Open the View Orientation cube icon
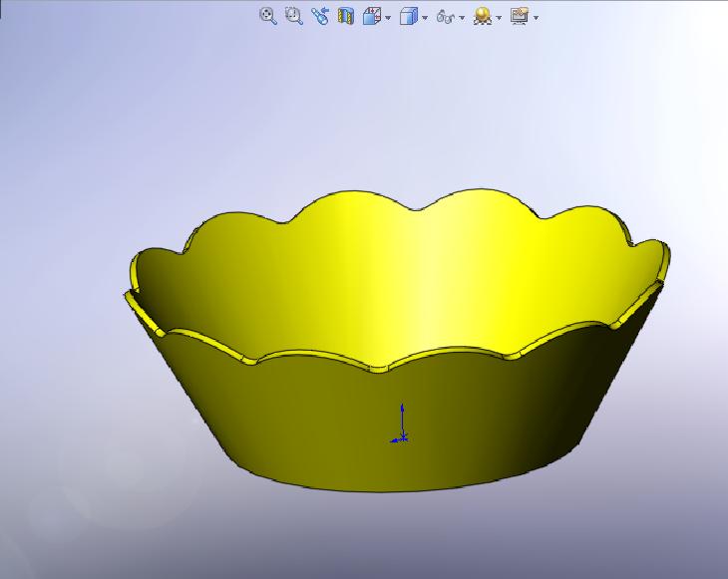Viewport: 728px width, 579px height. [372, 16]
